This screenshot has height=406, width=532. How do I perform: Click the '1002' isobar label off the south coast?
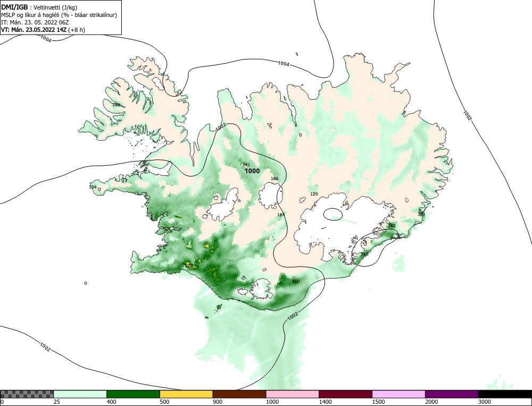click(x=293, y=316)
